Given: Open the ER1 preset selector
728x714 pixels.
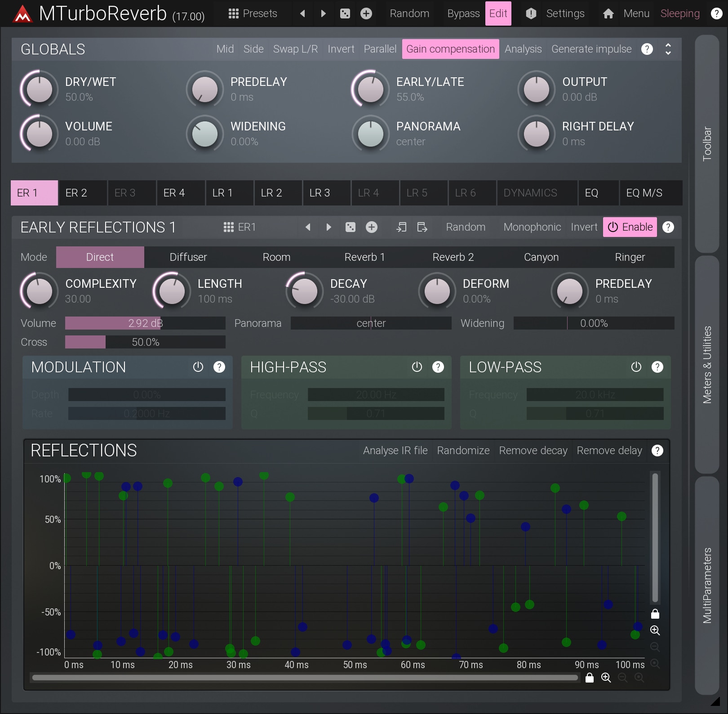Looking at the screenshot, I should (240, 227).
